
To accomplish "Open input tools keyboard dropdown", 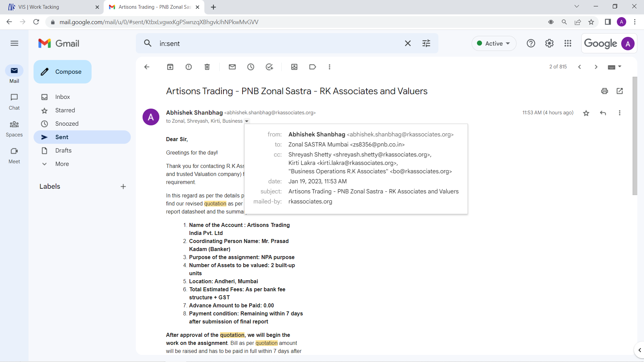I will pos(614,67).
